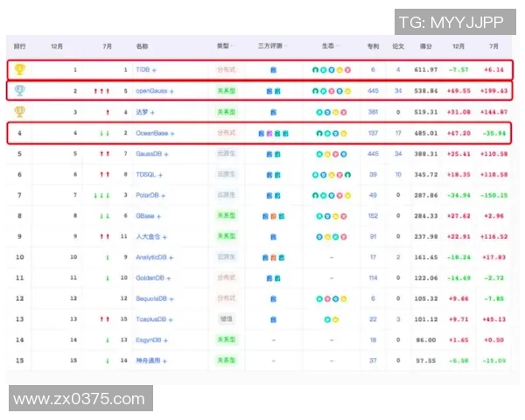Image resolution: width=525 pixels, height=420 pixels.
Task: Click the 键值 type tag for TcaplusDB
Action: [226, 319]
